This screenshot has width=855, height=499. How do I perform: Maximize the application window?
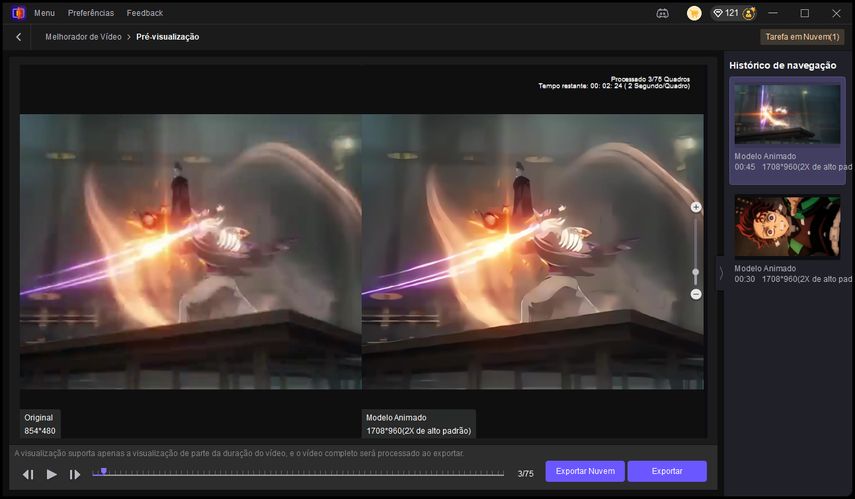coord(804,13)
